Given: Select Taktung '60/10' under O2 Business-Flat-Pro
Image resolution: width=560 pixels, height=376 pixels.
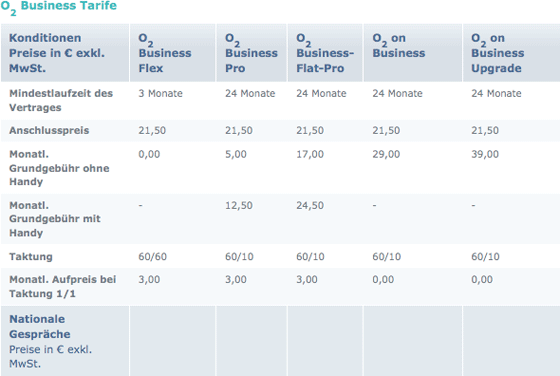Looking at the screenshot, I should [x=310, y=256].
